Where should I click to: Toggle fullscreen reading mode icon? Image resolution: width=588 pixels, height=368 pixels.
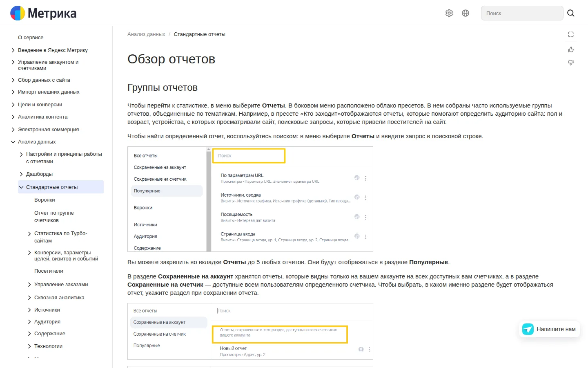click(571, 34)
